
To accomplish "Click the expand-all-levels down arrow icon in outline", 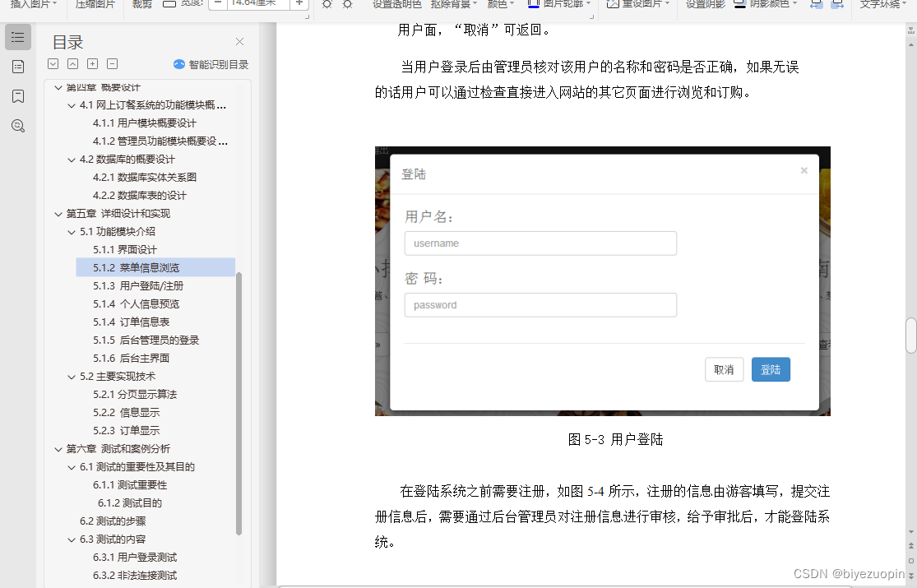I will [x=53, y=64].
